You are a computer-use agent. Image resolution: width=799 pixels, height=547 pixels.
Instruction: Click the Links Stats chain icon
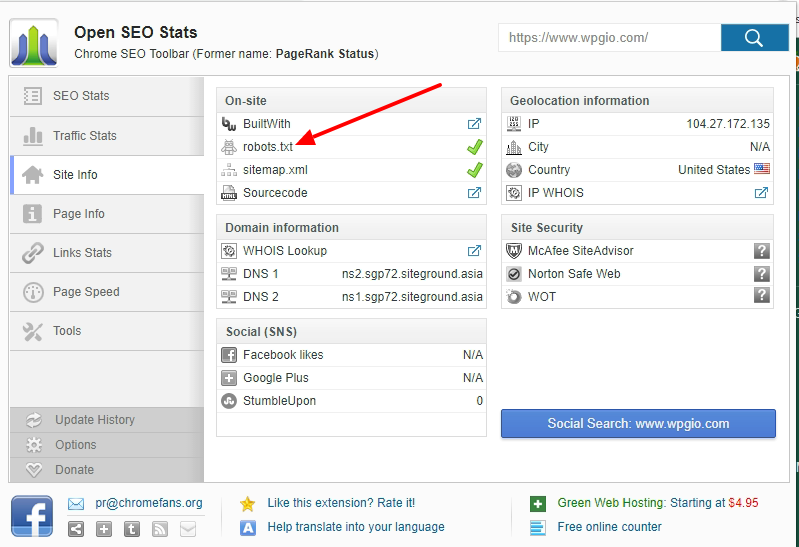tap(33, 253)
